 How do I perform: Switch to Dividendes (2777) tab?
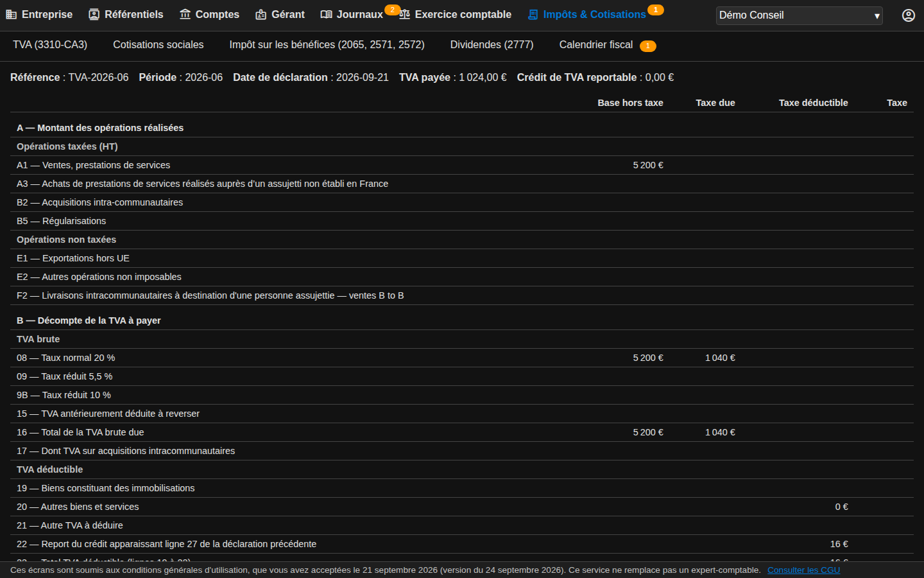point(492,45)
